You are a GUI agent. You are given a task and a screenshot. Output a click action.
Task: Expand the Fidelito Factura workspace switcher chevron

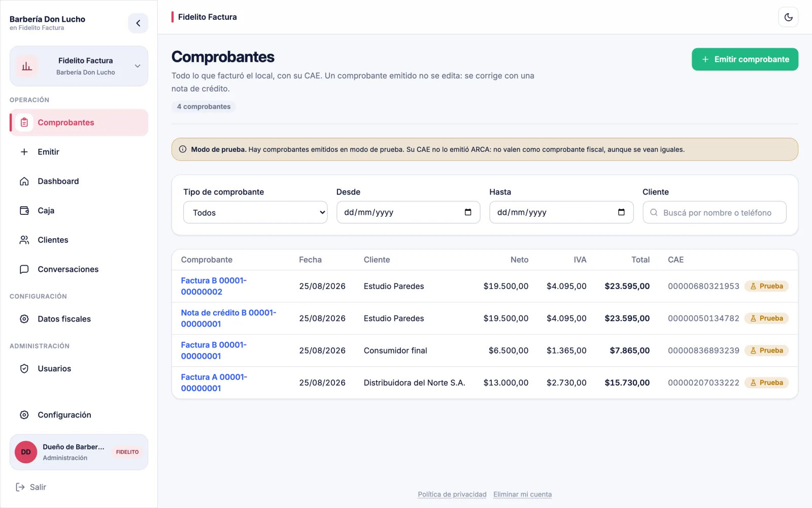(138, 66)
